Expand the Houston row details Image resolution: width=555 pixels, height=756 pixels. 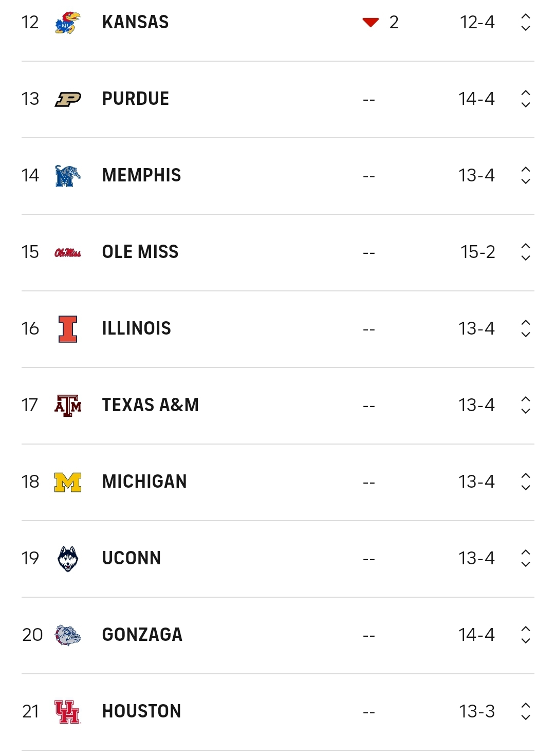[525, 711]
